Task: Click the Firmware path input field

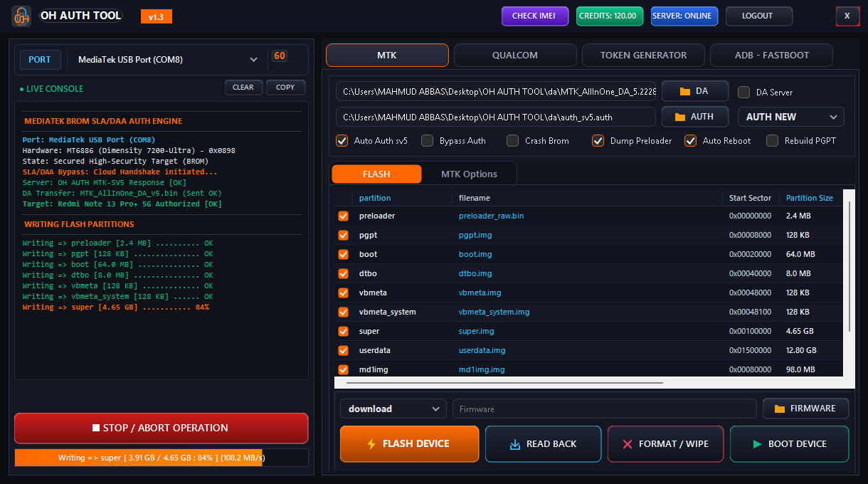Action: (605, 409)
